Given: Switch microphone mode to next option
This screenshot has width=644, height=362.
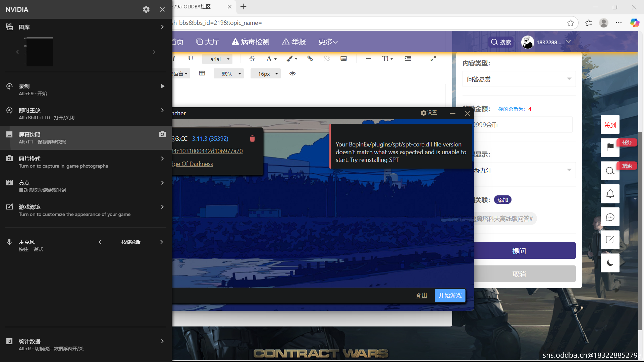Looking at the screenshot, I should click(162, 242).
